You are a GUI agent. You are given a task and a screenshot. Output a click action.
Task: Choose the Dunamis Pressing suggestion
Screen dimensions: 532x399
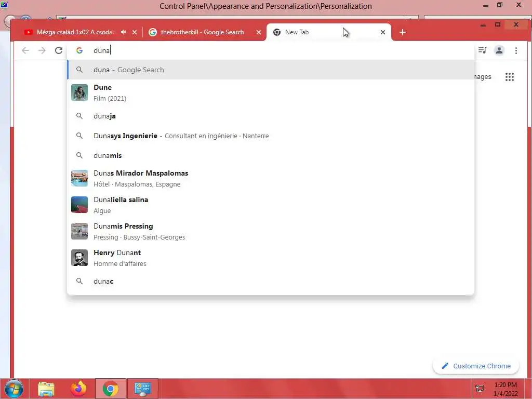pos(271,231)
